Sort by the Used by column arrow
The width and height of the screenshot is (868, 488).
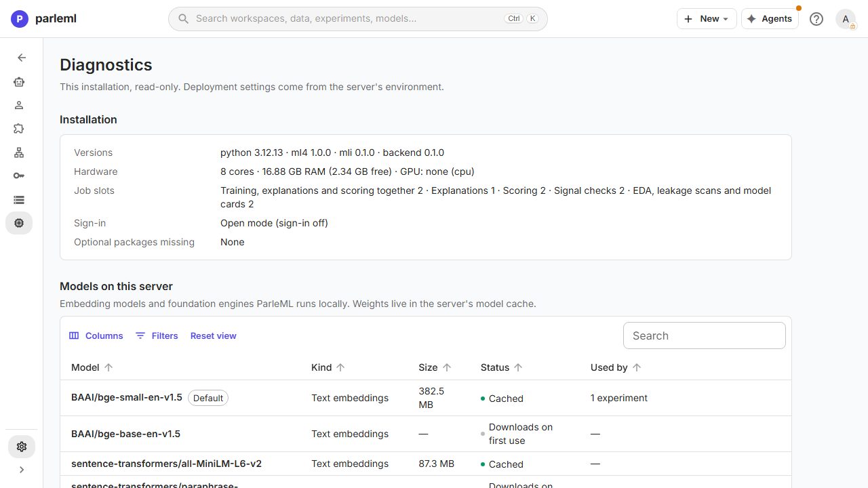pyautogui.click(x=636, y=367)
